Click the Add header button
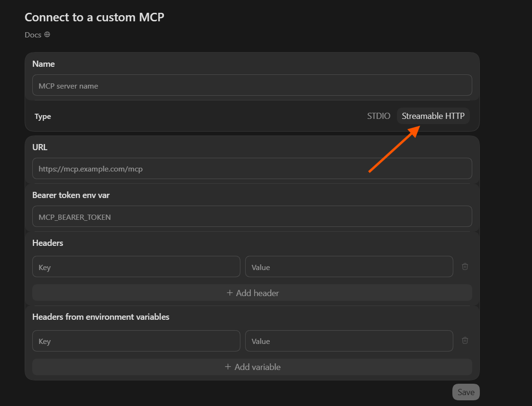532x406 pixels. (252, 293)
